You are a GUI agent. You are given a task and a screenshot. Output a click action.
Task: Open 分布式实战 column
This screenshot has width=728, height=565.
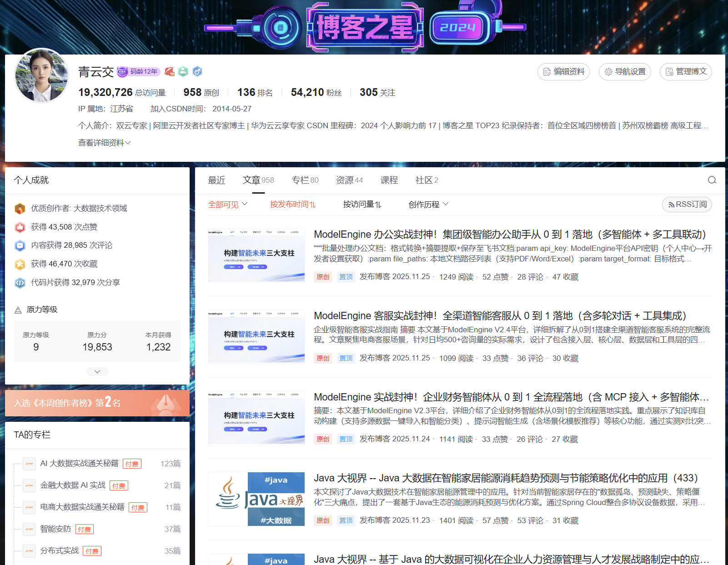[60, 550]
